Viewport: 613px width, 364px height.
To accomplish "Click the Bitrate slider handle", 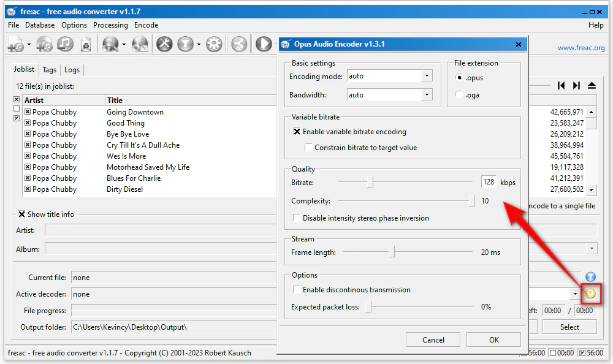I will [x=370, y=182].
